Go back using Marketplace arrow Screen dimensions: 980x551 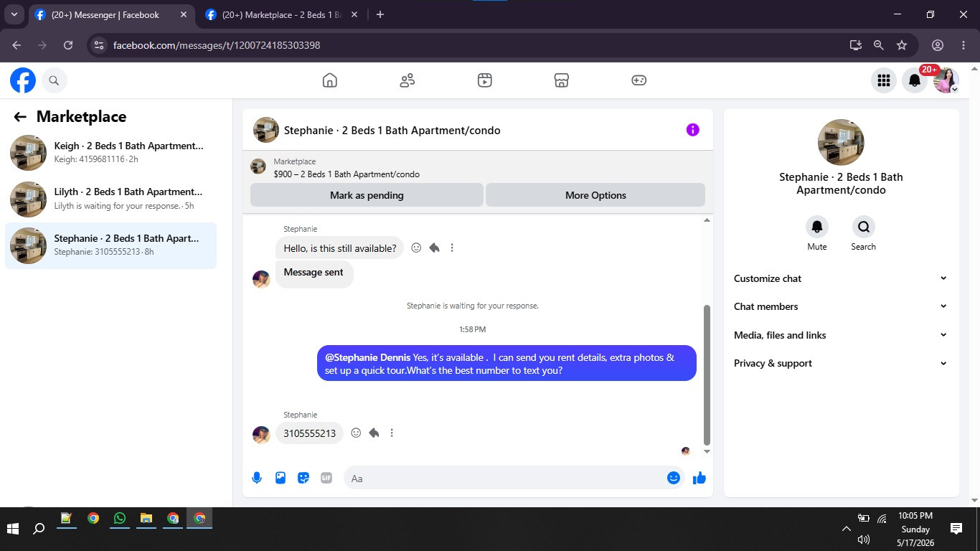(x=20, y=117)
